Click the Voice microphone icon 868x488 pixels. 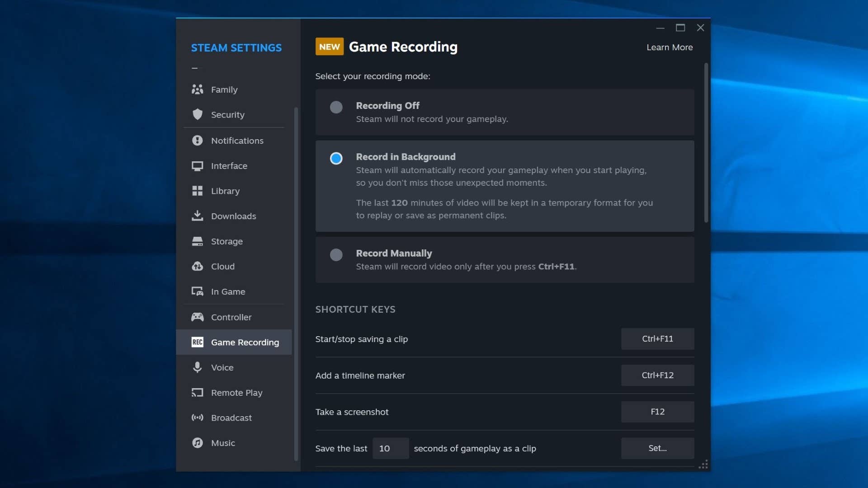[x=197, y=367]
